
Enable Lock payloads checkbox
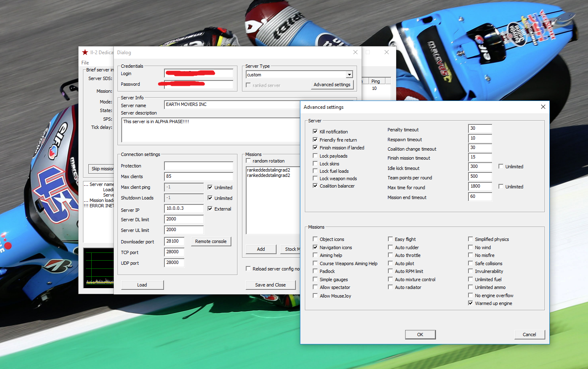tap(315, 156)
